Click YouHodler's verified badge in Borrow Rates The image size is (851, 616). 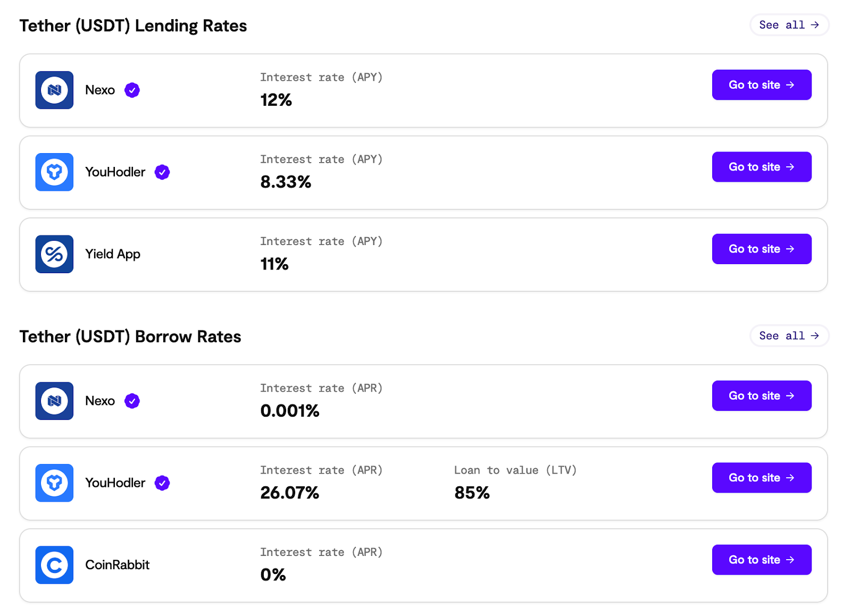[x=162, y=483]
